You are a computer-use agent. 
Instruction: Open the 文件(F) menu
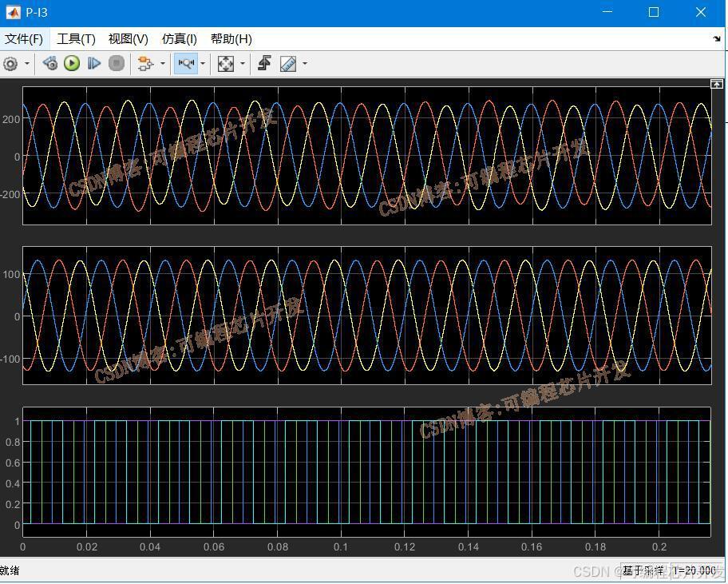tap(24, 39)
